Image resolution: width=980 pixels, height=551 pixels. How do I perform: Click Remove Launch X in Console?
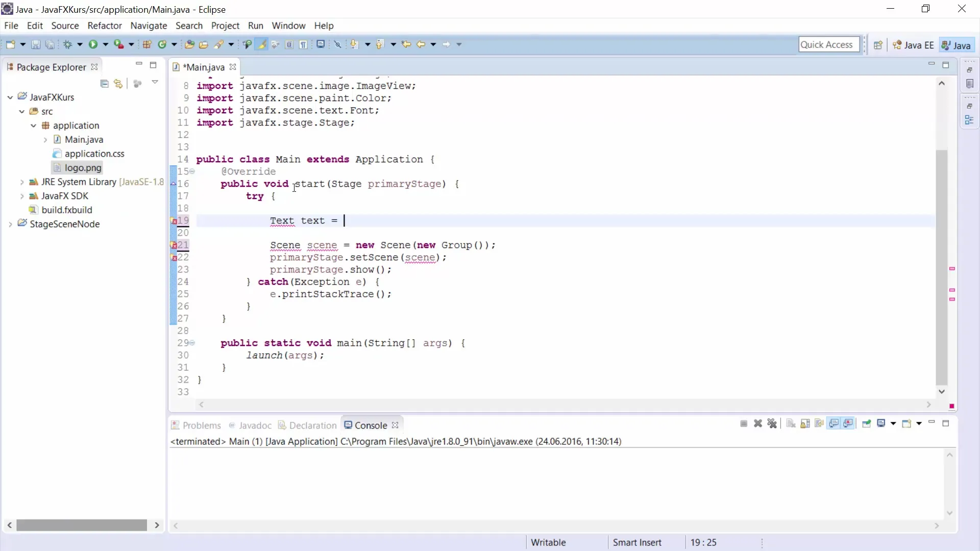[758, 423]
